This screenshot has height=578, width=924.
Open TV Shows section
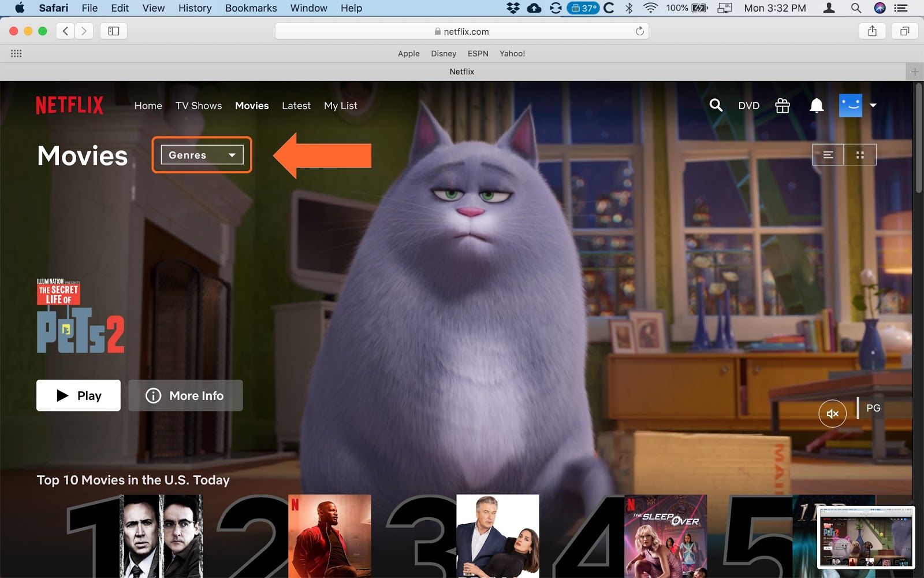(199, 106)
